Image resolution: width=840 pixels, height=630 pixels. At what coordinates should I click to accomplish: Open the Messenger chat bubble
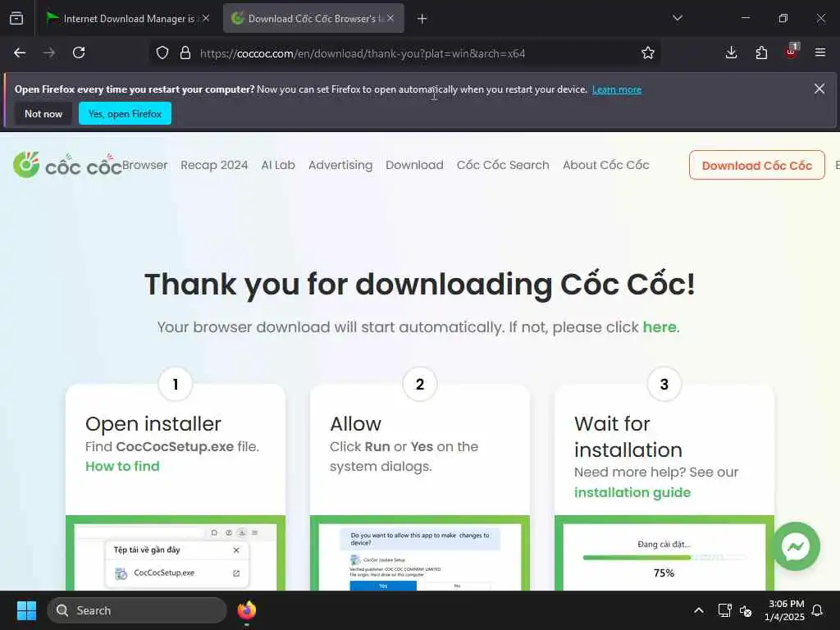tap(796, 546)
